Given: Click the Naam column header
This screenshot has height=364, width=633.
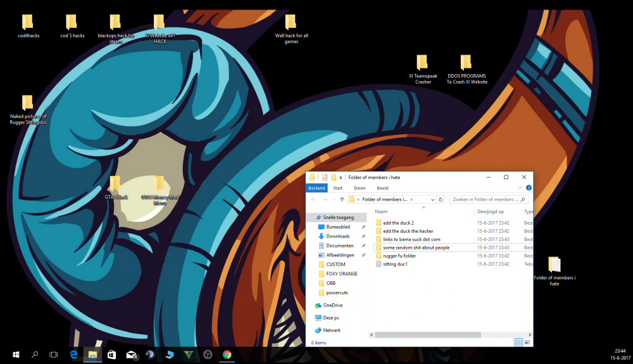Looking at the screenshot, I should [x=381, y=211].
